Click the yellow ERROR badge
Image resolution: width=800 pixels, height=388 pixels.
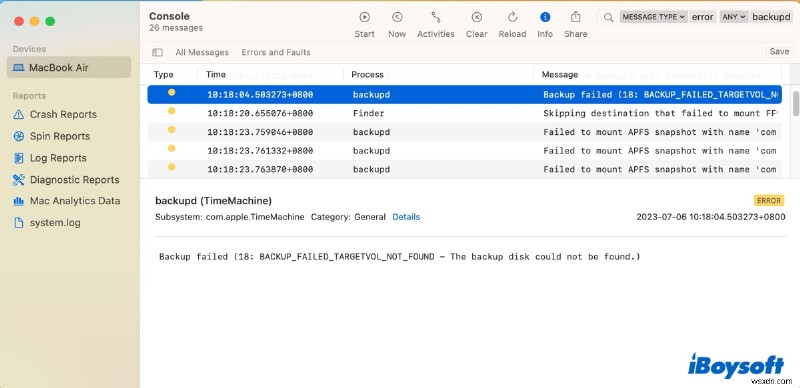[769, 201]
